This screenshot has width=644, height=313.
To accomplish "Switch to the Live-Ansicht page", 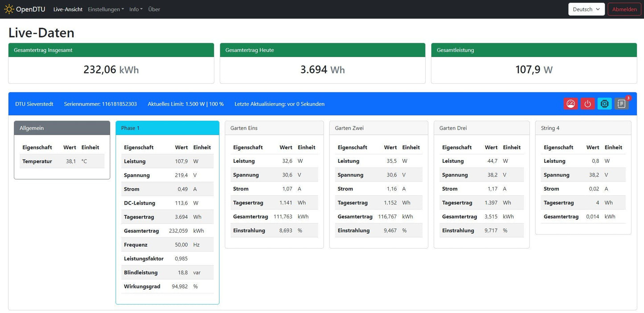I will tap(67, 9).
